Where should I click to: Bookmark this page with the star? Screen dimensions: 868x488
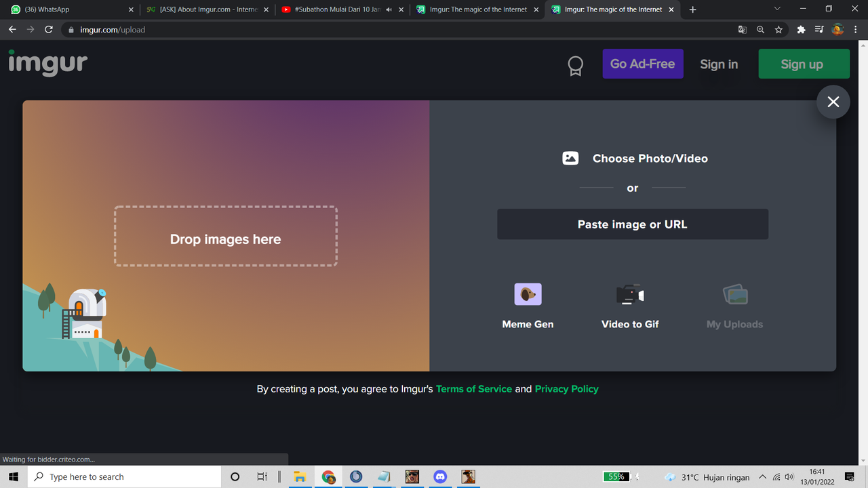pos(778,30)
